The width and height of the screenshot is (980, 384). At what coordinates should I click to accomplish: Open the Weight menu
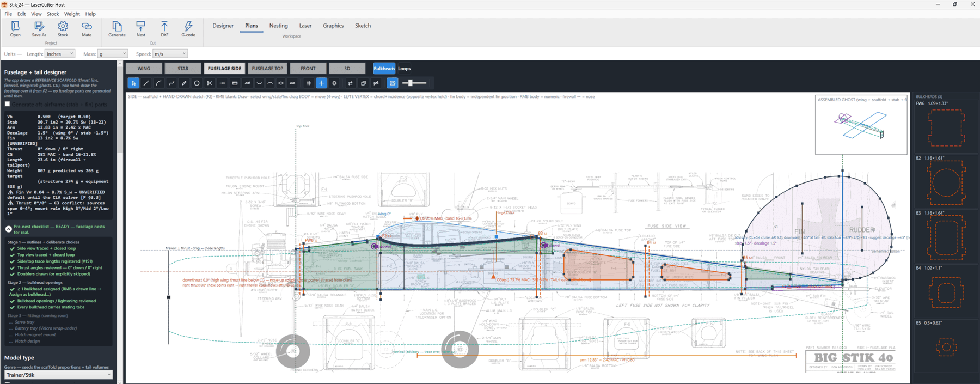tap(72, 14)
